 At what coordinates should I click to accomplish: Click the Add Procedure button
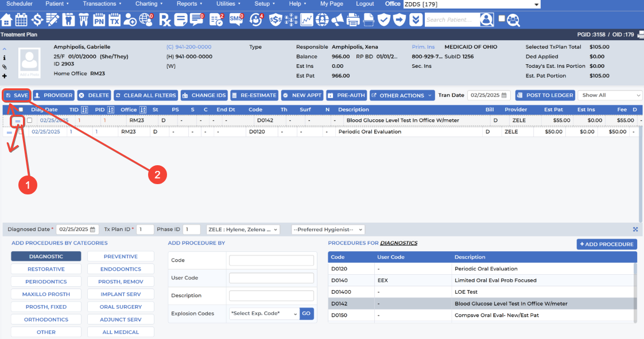coord(607,244)
